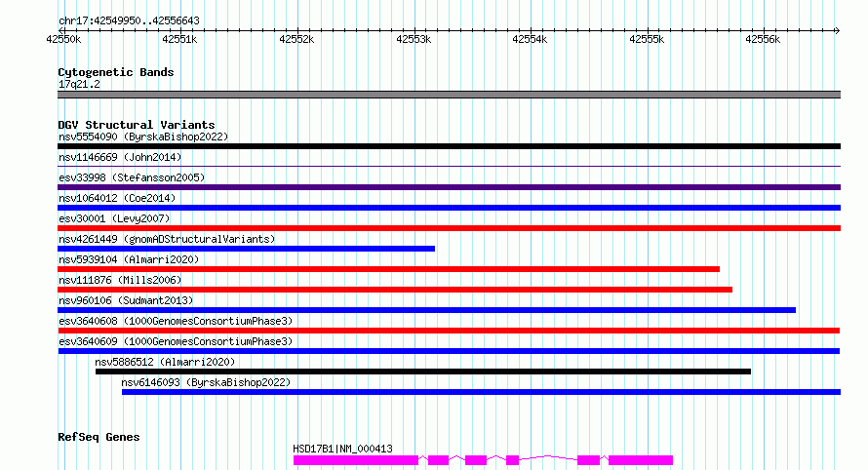The height and width of the screenshot is (470, 868).
Task: Click the nsv5939104 (Almarri2020) red bar
Action: pos(388,269)
